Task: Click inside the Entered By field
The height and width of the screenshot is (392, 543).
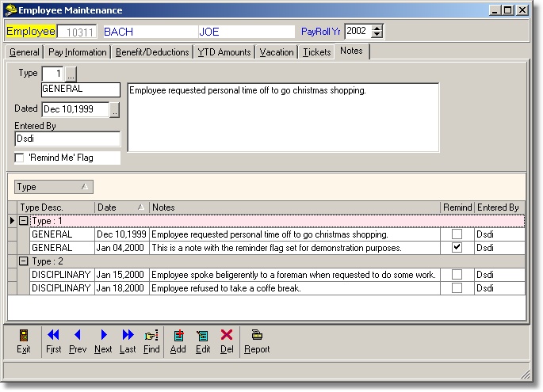Action: (67, 139)
